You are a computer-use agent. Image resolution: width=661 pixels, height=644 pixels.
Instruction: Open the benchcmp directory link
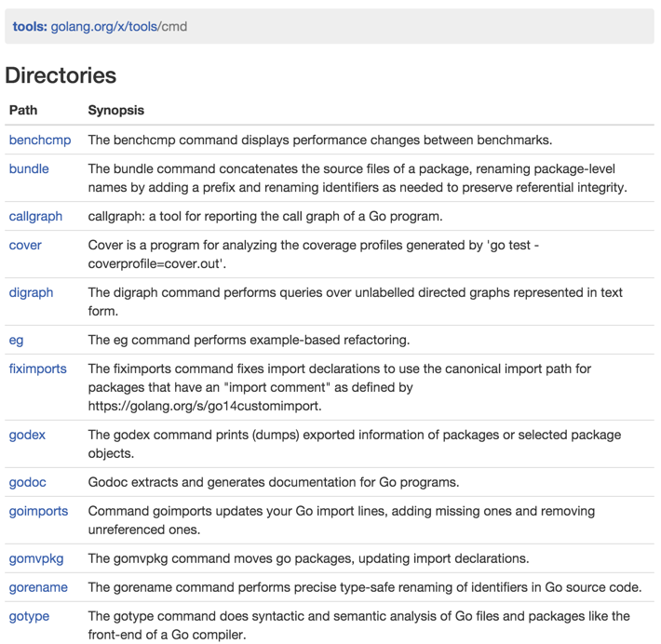click(40, 140)
